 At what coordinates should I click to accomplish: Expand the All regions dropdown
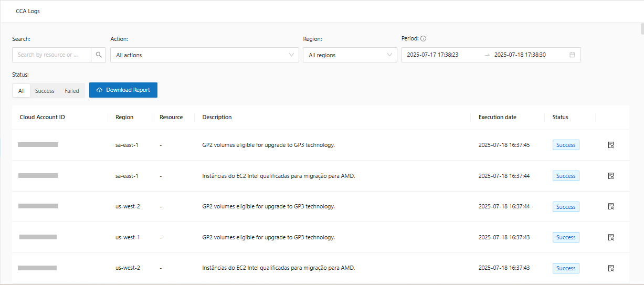350,55
